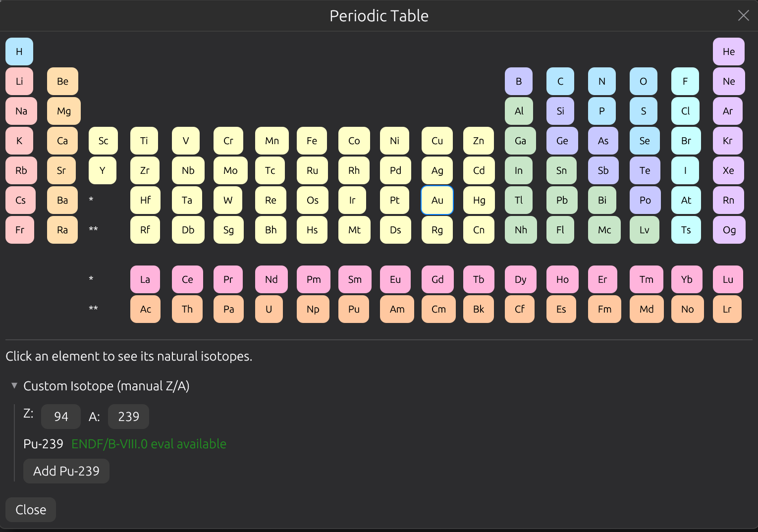The height and width of the screenshot is (532, 758).
Task: Select Plutonium in the actinide row
Action: (x=354, y=309)
